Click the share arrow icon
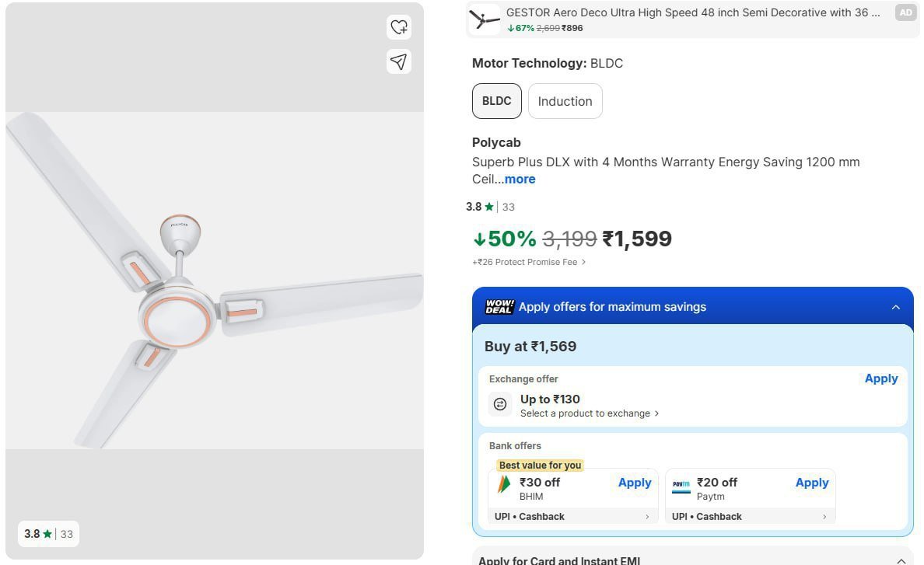The image size is (924, 565). tap(398, 61)
